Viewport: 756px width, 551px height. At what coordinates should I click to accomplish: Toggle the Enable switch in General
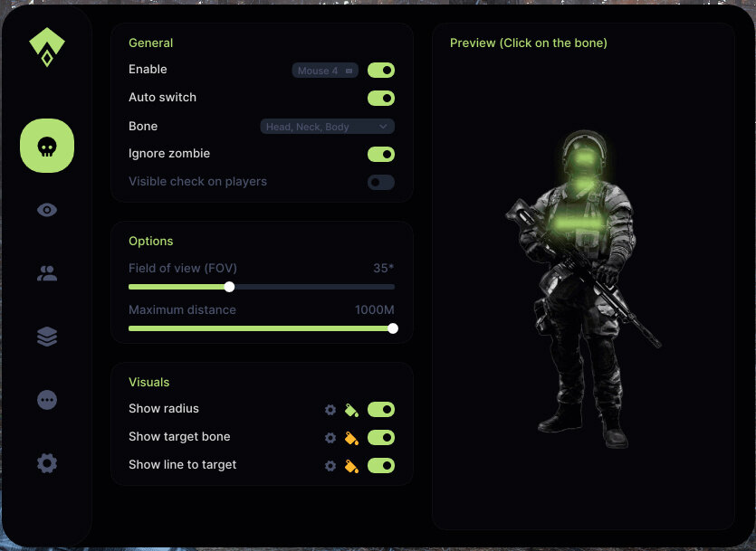coord(380,70)
